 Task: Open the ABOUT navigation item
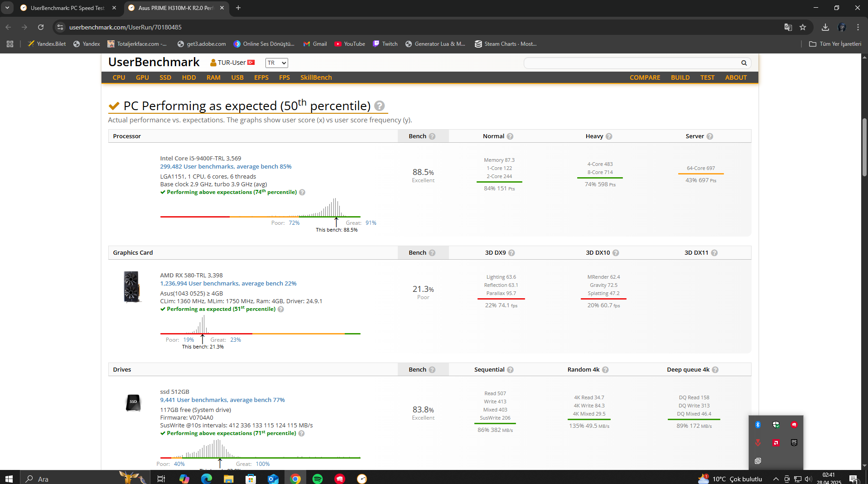tap(736, 77)
